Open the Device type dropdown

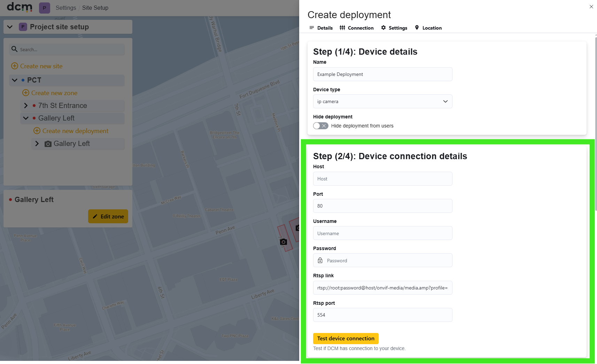tap(382, 101)
